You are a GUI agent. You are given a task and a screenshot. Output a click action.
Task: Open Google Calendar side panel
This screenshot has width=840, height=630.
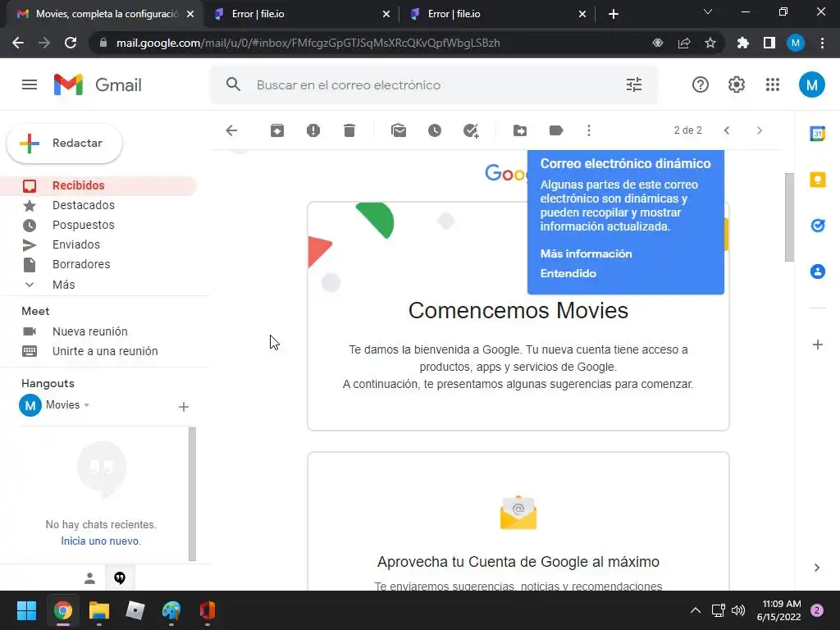click(x=817, y=134)
